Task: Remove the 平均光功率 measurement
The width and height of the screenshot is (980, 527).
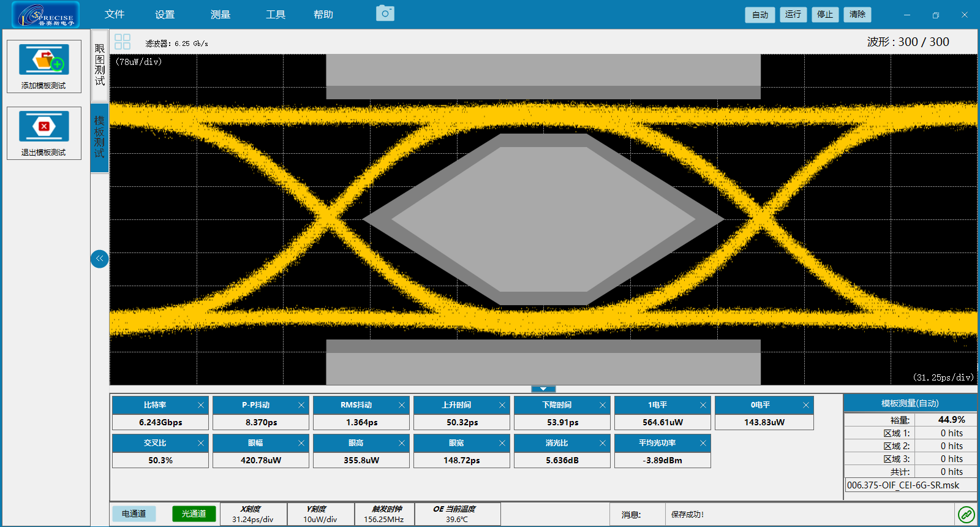Action: [703, 443]
